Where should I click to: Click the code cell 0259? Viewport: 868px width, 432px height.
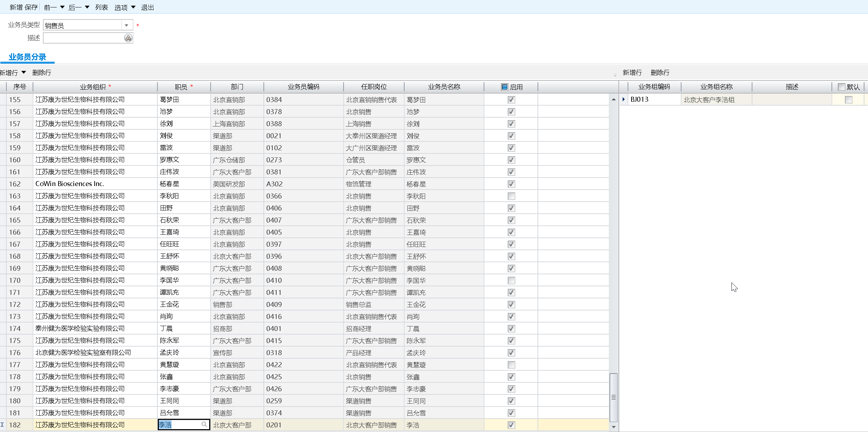click(x=304, y=401)
